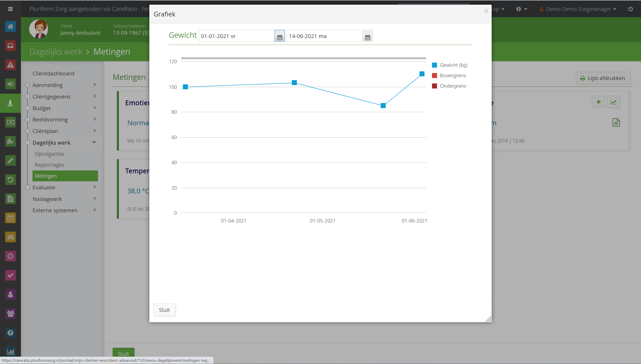Screen dimensions: 641x364
Task: Open Demo Demo Zorgmanager user dropdown
Action: pyautogui.click(x=578, y=9)
